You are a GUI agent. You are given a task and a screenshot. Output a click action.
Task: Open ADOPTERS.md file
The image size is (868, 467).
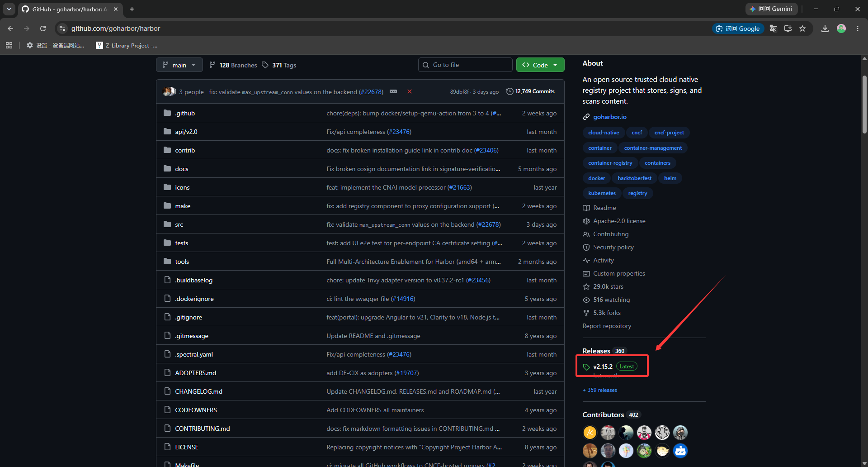point(196,373)
